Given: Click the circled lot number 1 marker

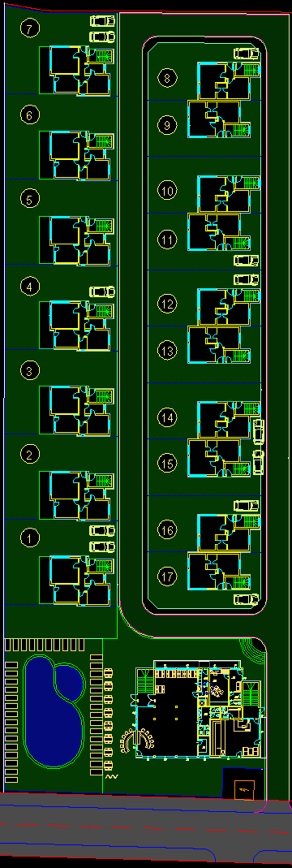Looking at the screenshot, I should 30,537.
